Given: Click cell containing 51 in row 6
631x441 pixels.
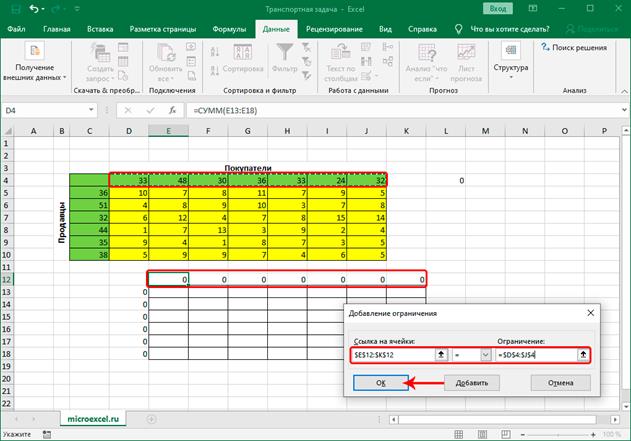Looking at the screenshot, I should pyautogui.click(x=89, y=205).
